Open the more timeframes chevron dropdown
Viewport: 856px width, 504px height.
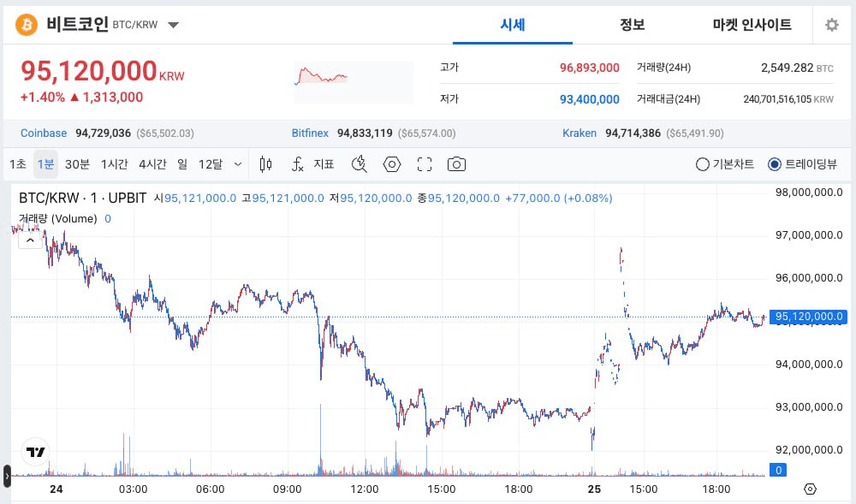pyautogui.click(x=238, y=164)
